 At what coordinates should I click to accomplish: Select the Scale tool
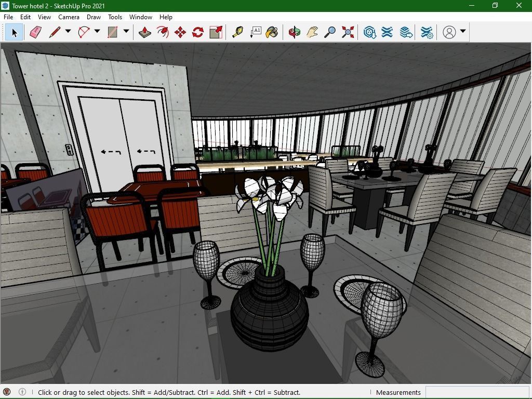click(216, 32)
